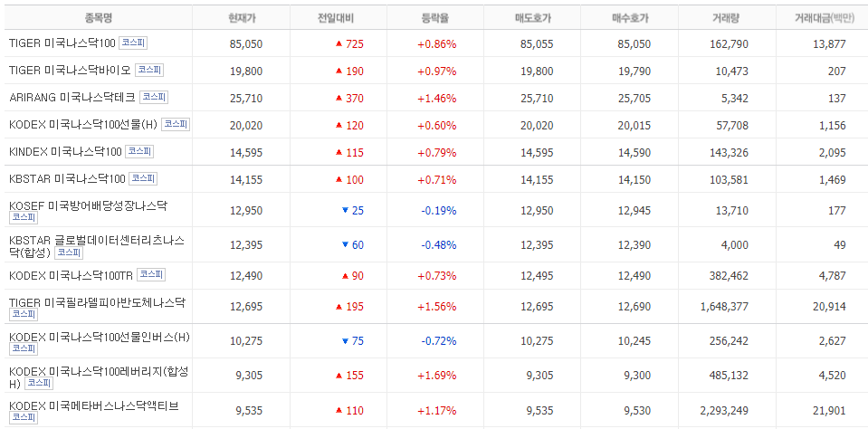Click 코스피 badge next to KINDEX 미국나스닥100
The height and width of the screenshot is (429, 868).
coord(139,151)
